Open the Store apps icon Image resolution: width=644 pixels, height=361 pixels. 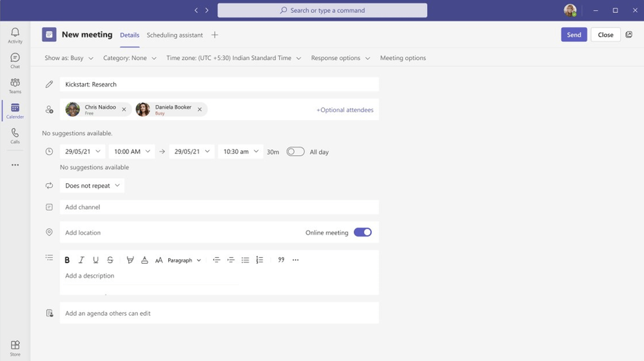tap(15, 348)
